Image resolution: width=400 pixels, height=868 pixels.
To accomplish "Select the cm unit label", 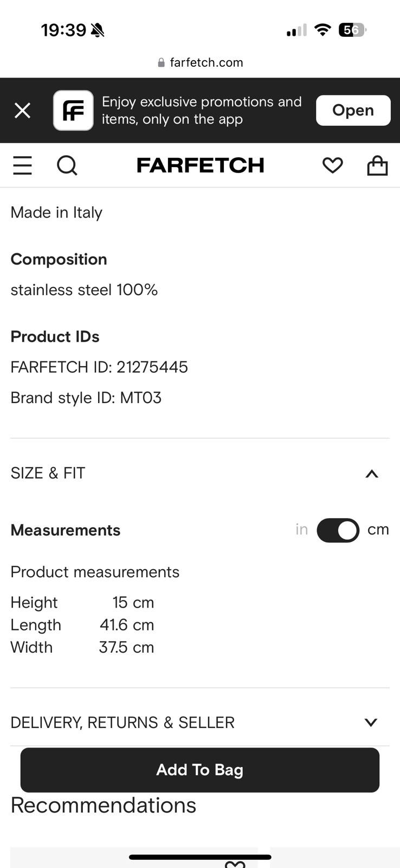I will click(x=378, y=529).
